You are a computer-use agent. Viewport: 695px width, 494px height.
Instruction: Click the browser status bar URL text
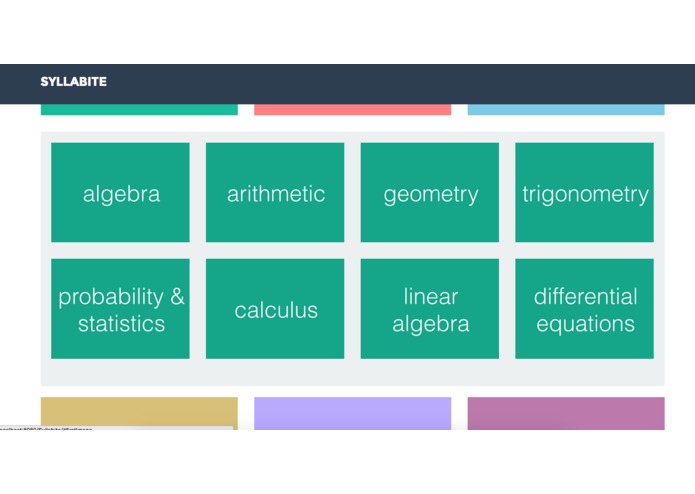click(46, 428)
